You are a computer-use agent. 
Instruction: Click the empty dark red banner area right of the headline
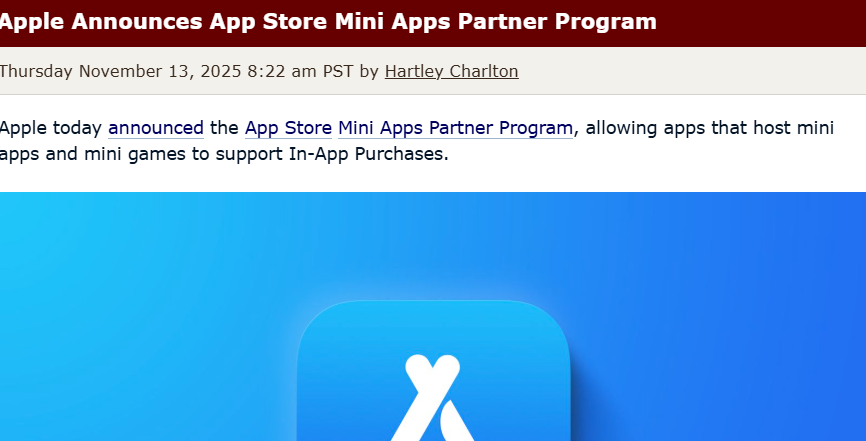click(x=761, y=22)
